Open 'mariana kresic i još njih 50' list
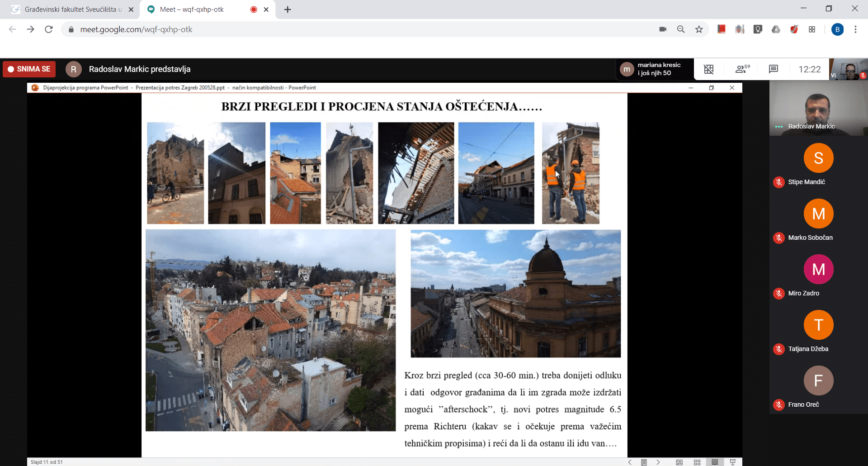The height and width of the screenshot is (466, 868). 655,69
